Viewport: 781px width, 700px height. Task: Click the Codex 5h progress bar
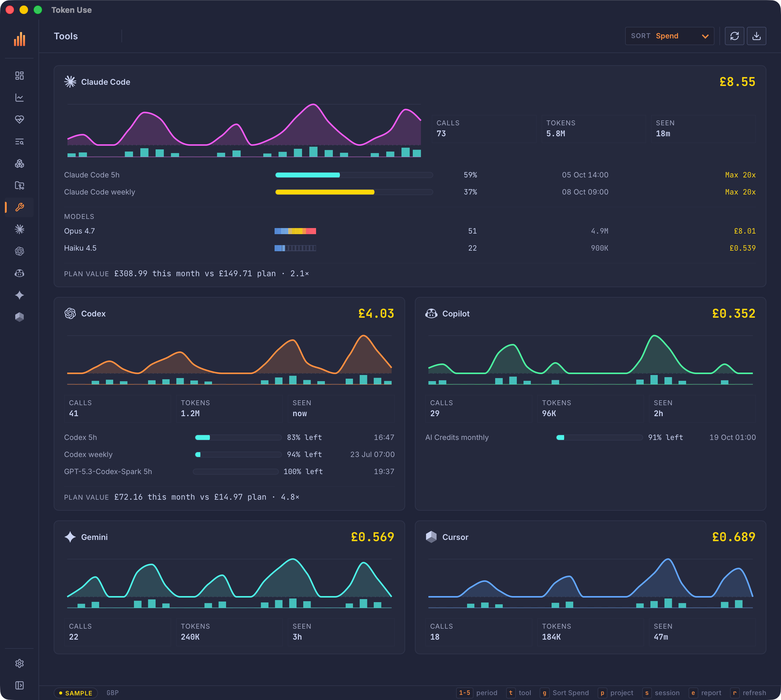point(238,437)
